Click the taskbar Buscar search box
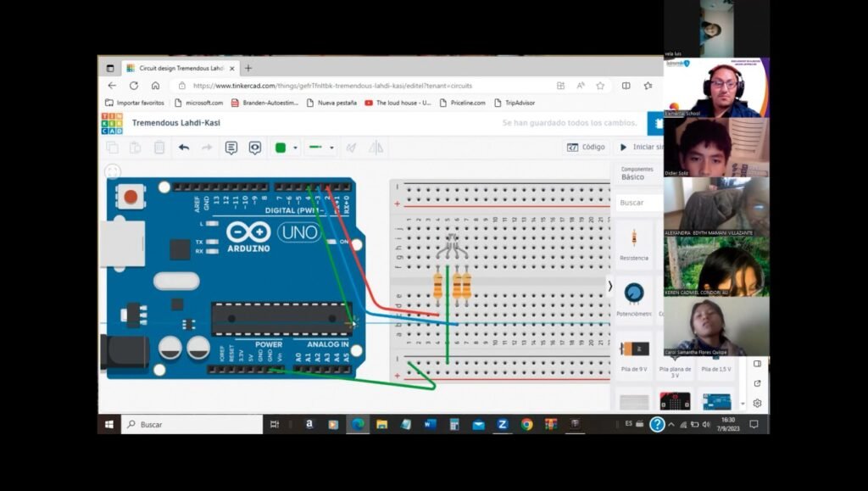The width and height of the screenshot is (868, 491). 192,425
